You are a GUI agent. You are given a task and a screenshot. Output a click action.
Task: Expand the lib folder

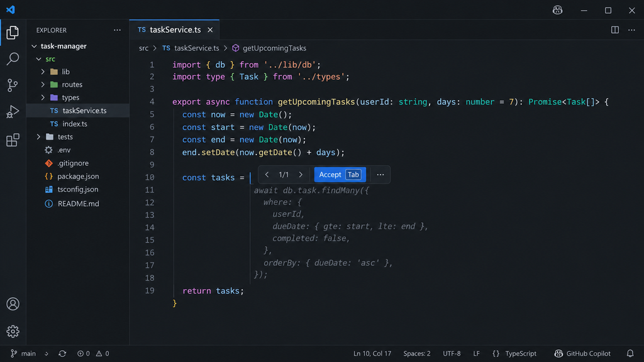(x=43, y=72)
